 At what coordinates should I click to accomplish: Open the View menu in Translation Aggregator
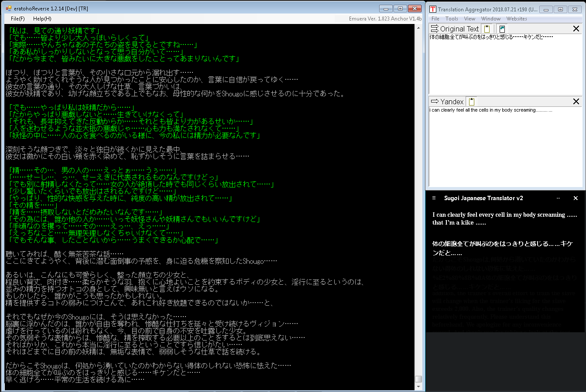point(469,19)
